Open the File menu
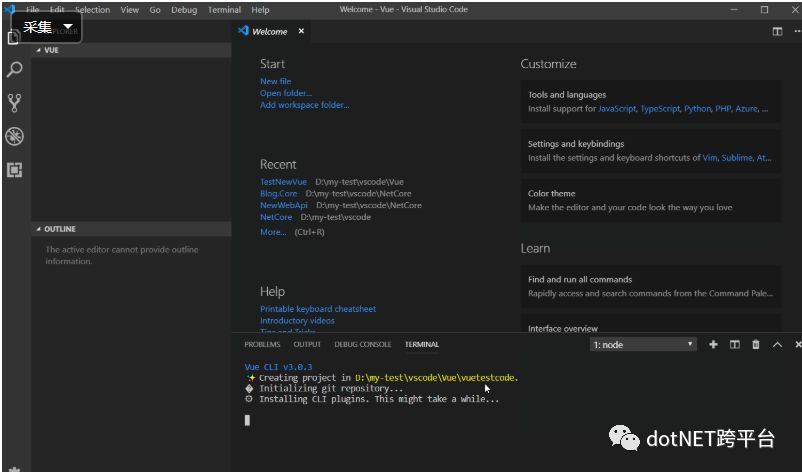The width and height of the screenshot is (802, 474). click(x=32, y=10)
